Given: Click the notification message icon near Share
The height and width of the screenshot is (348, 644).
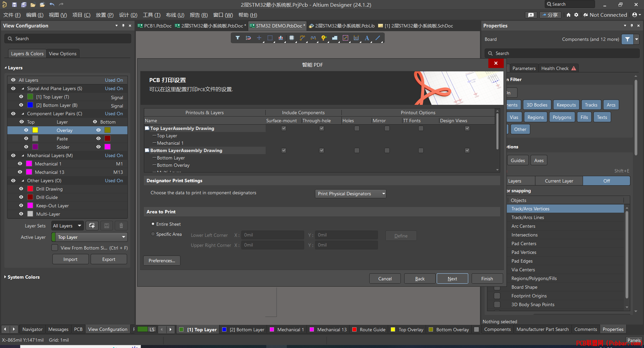Looking at the screenshot, I should (x=531, y=15).
